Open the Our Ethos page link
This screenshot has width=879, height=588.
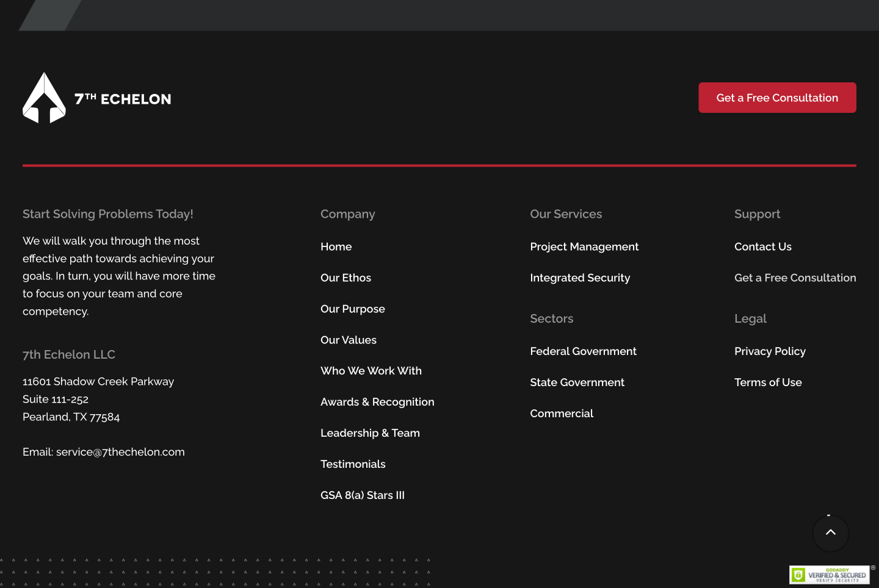[345, 278]
